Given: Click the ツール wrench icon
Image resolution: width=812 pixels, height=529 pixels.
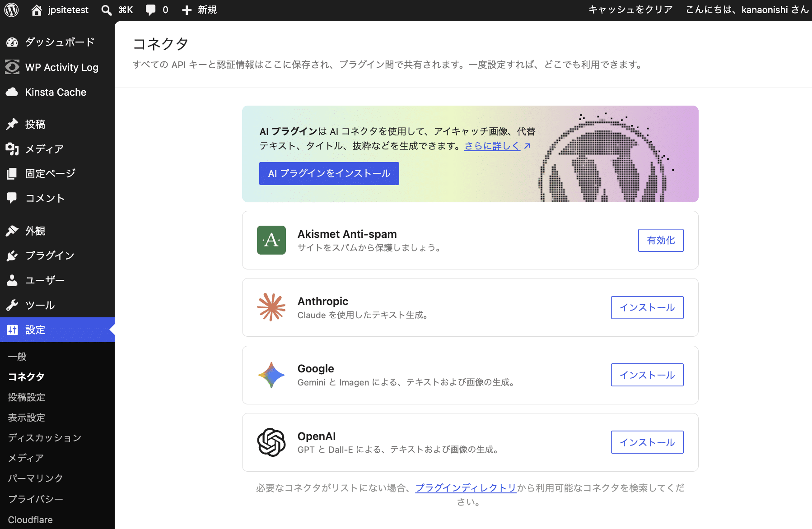Looking at the screenshot, I should tap(12, 305).
